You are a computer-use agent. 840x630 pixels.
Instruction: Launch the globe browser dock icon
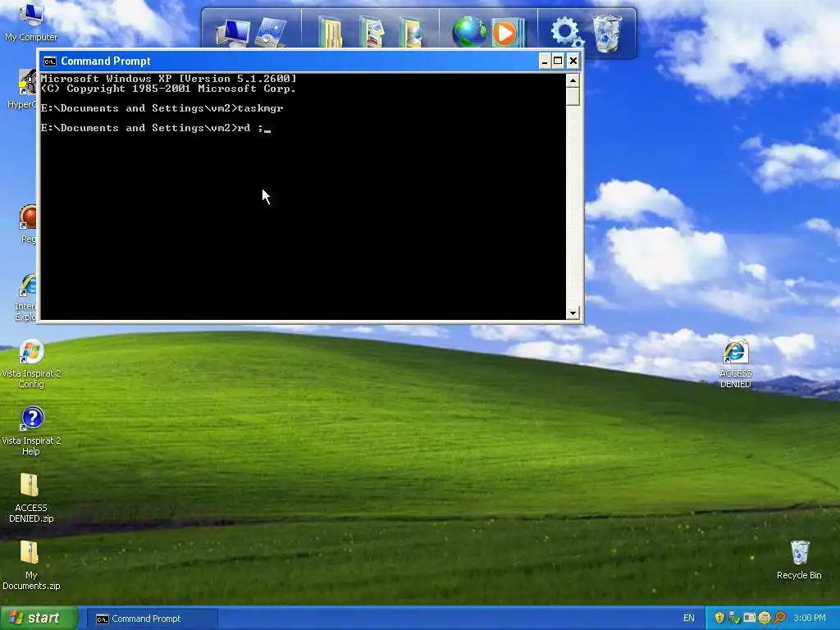(x=469, y=32)
